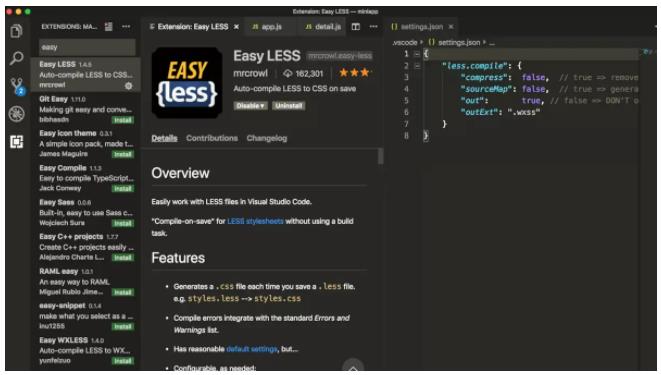Click the download count 162,301
This screenshot has width=661, height=375.
click(x=303, y=74)
